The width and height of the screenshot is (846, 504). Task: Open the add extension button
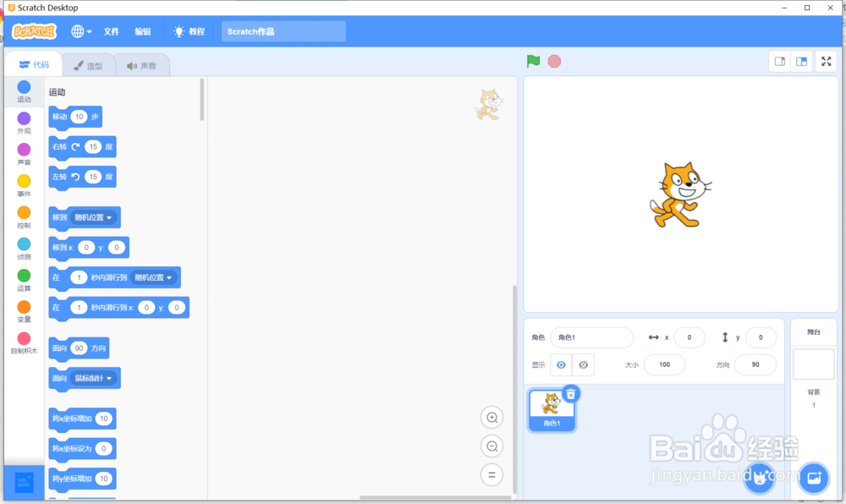pyautogui.click(x=24, y=483)
